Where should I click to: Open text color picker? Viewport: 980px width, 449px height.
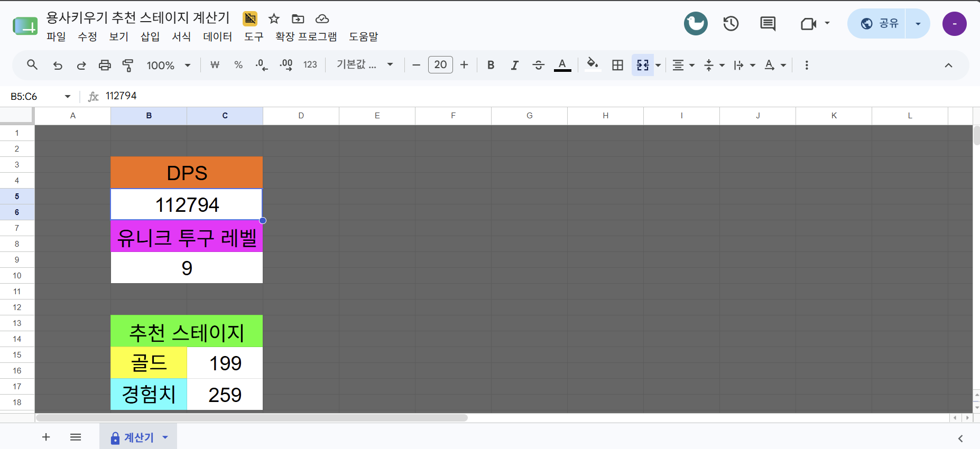pos(562,65)
